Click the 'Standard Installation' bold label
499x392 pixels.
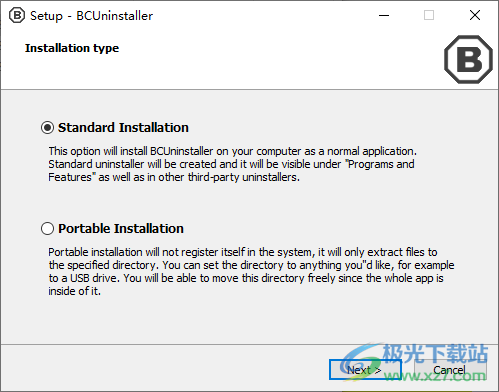pos(123,128)
